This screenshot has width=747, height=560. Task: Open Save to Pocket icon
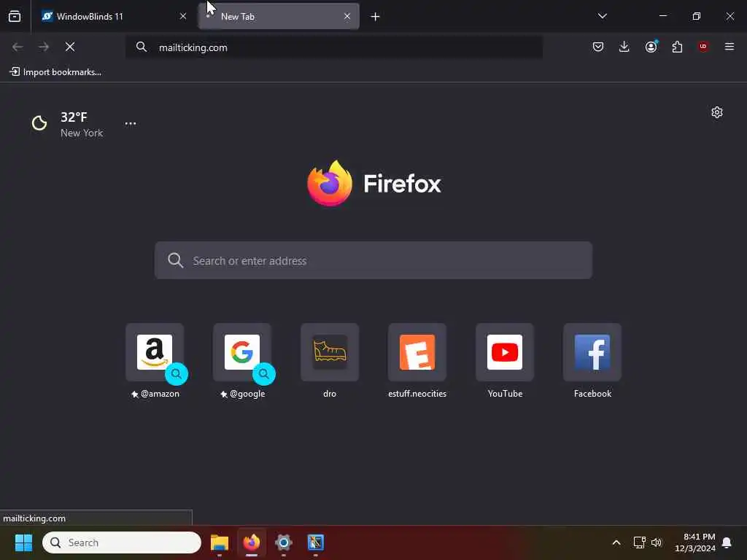[598, 47]
